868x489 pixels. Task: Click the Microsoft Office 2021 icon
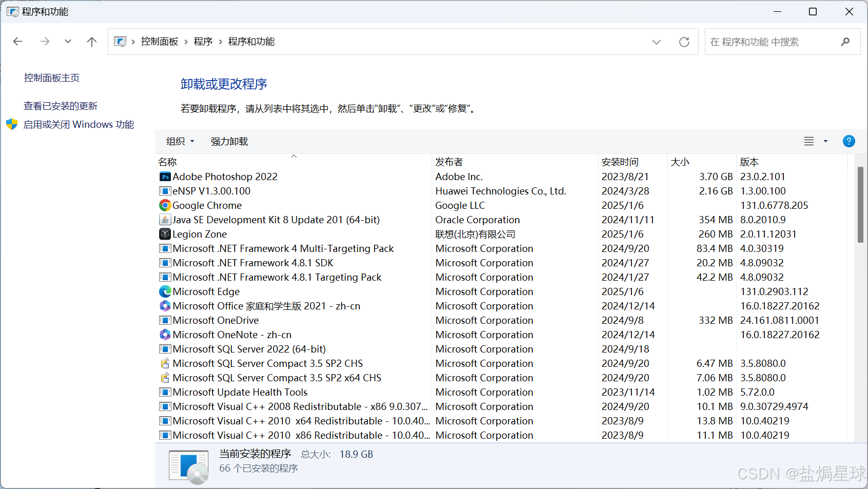(x=165, y=306)
